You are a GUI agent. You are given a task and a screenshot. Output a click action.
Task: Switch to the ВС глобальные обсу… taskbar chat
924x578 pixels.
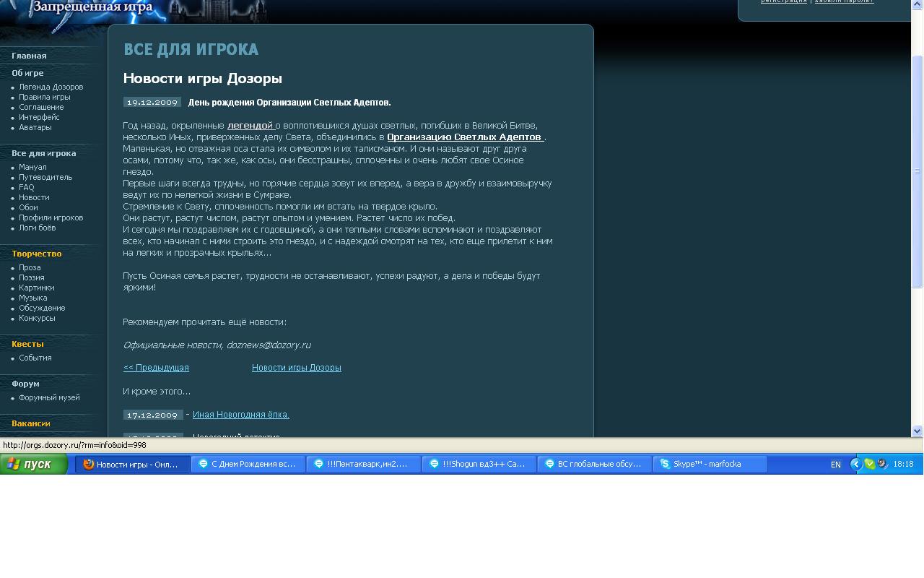click(595, 465)
